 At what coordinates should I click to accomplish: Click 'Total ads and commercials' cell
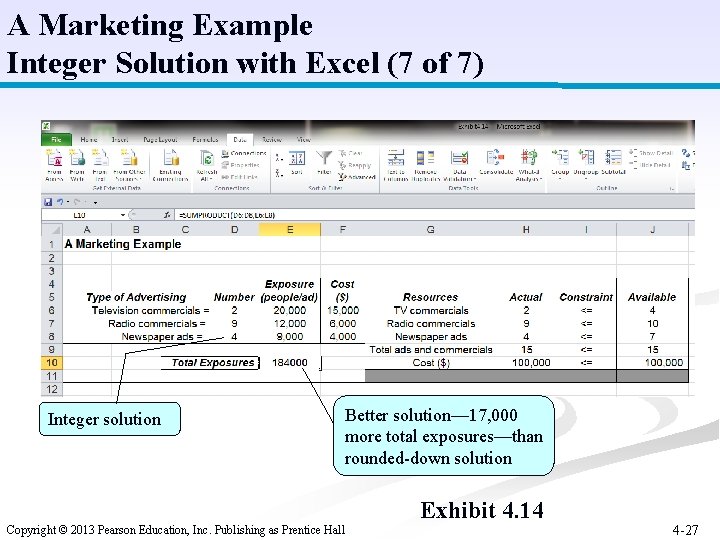pos(431,350)
